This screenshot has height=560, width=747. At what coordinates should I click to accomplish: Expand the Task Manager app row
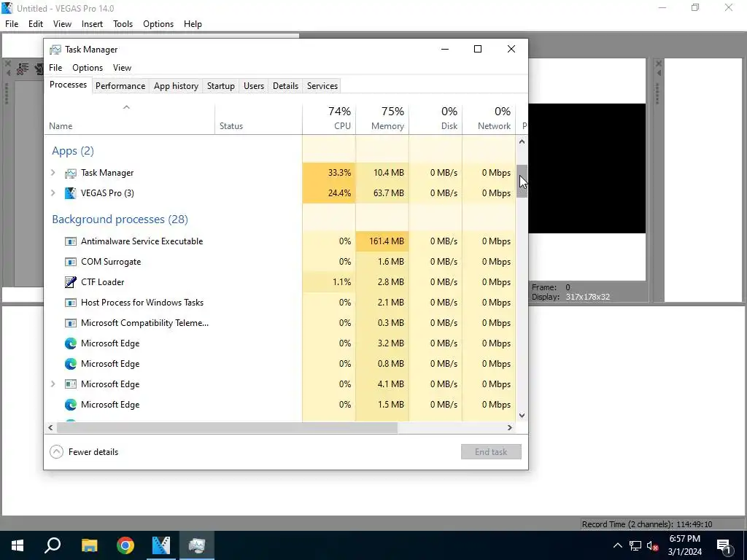point(53,172)
